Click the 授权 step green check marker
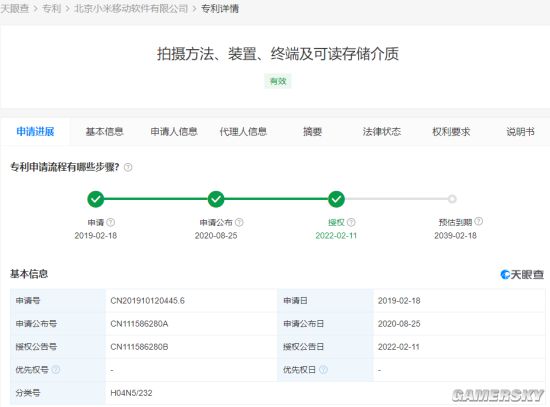This screenshot has width=550, height=407. tap(336, 199)
